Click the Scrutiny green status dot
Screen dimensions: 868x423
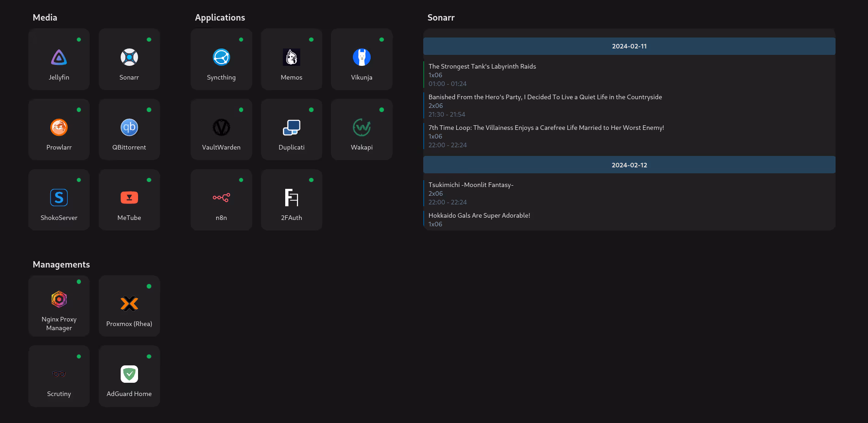click(79, 356)
